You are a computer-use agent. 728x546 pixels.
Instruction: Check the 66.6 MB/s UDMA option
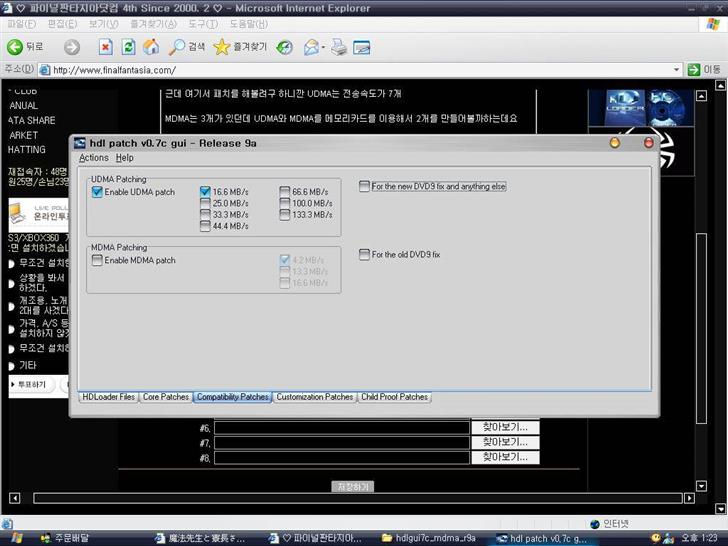click(x=285, y=191)
